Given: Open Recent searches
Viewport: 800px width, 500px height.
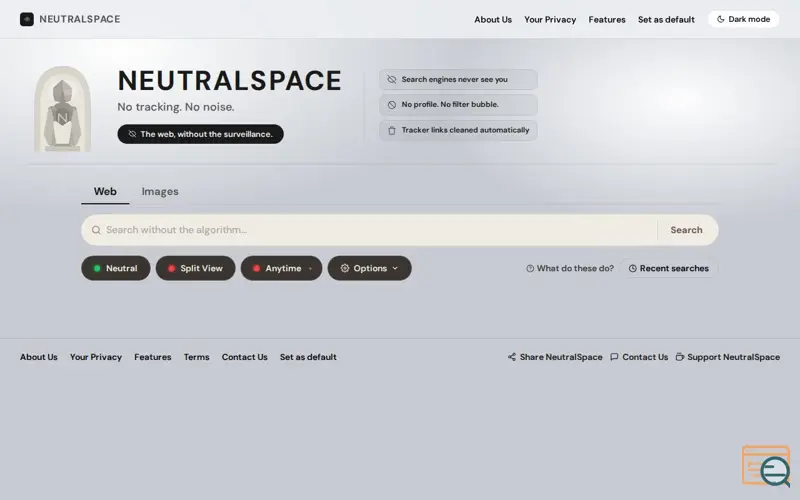Looking at the screenshot, I should tap(669, 268).
